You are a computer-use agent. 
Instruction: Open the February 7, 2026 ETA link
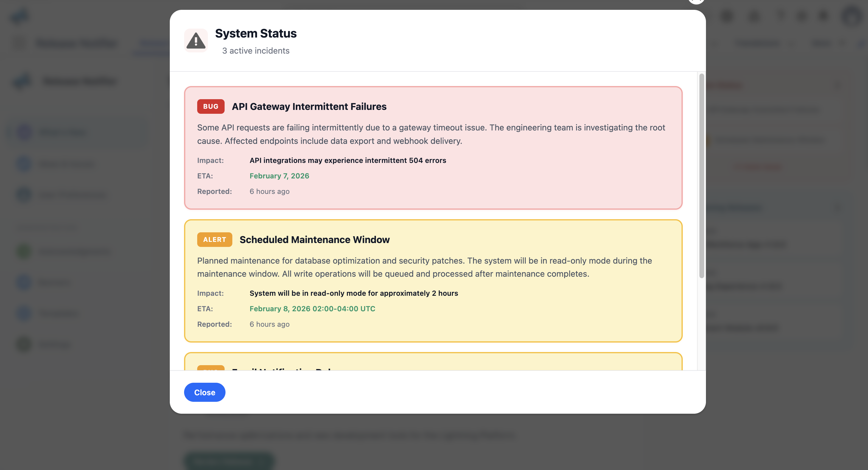point(279,175)
